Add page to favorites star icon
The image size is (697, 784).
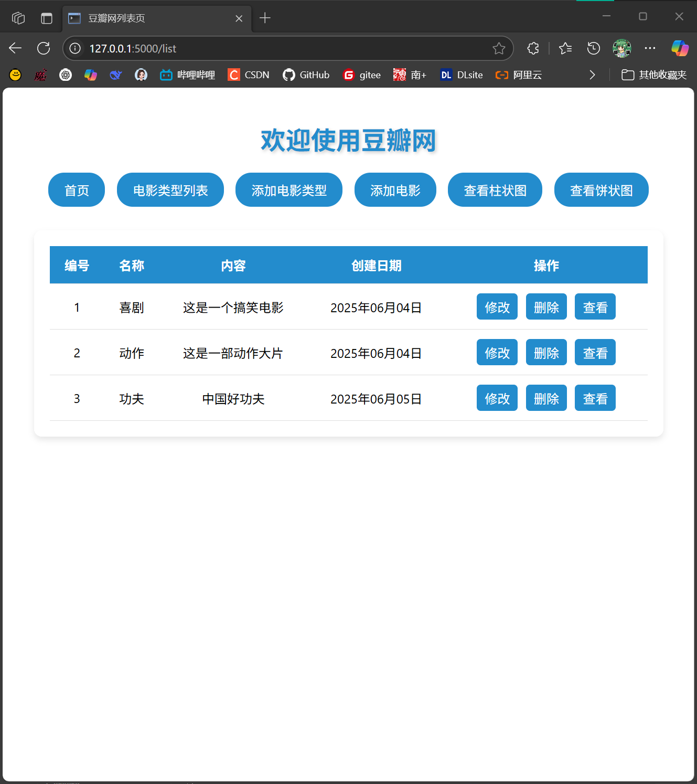(x=499, y=48)
